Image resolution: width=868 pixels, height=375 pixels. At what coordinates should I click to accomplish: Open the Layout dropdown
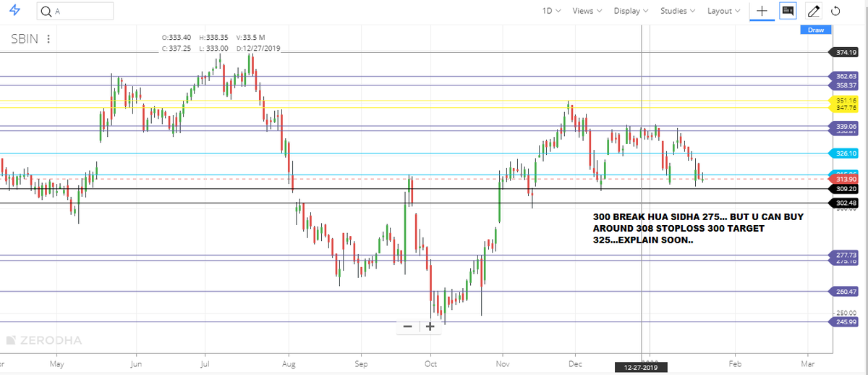click(x=723, y=11)
